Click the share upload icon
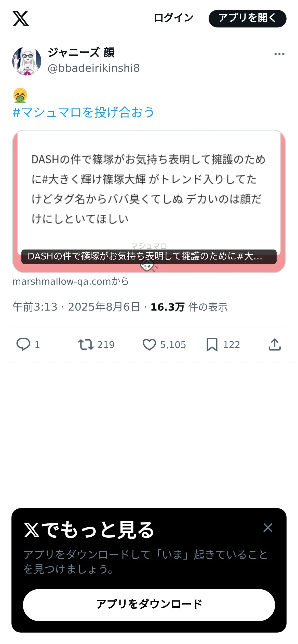 (275, 345)
